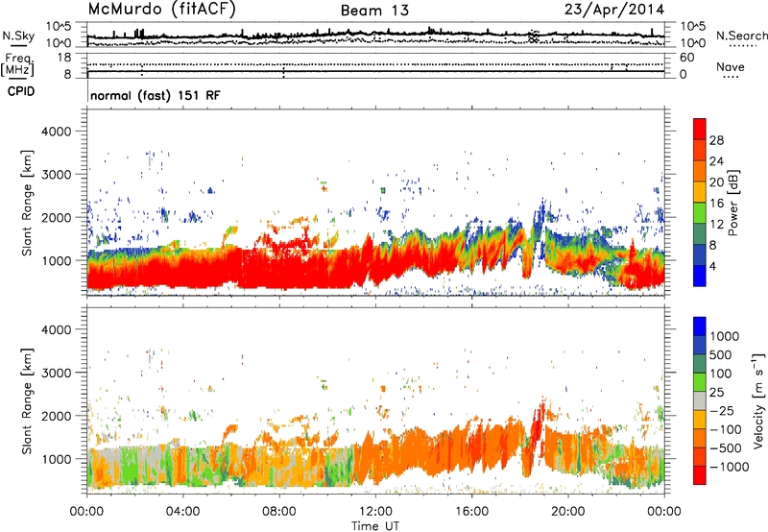Click the noise trace in the top panel
The width and height of the screenshot is (768, 532).
coord(375,36)
